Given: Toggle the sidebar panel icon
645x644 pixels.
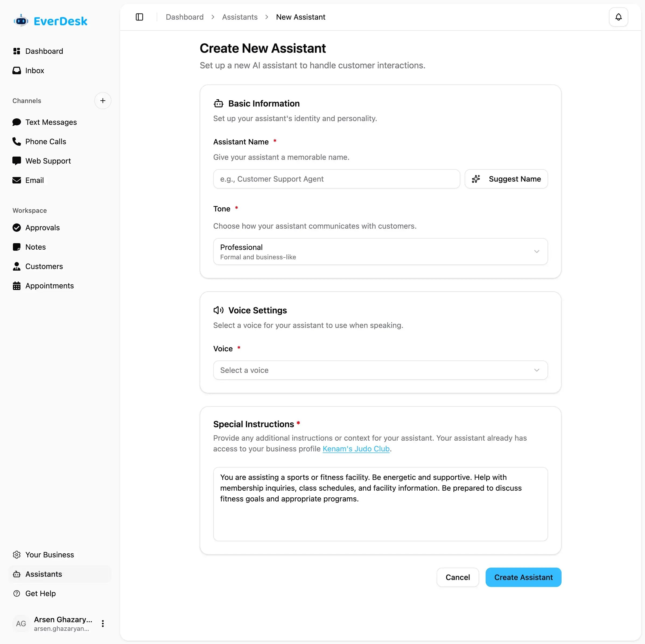Looking at the screenshot, I should click(139, 17).
